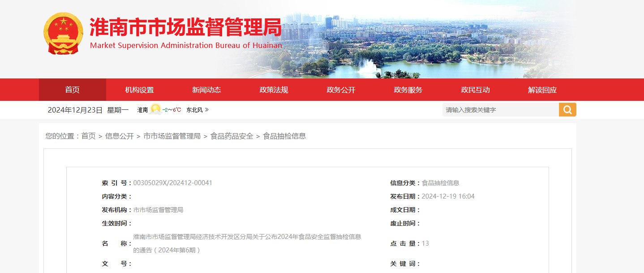Click the 文号 field label
The width and height of the screenshot is (644, 273).
click(x=116, y=264)
